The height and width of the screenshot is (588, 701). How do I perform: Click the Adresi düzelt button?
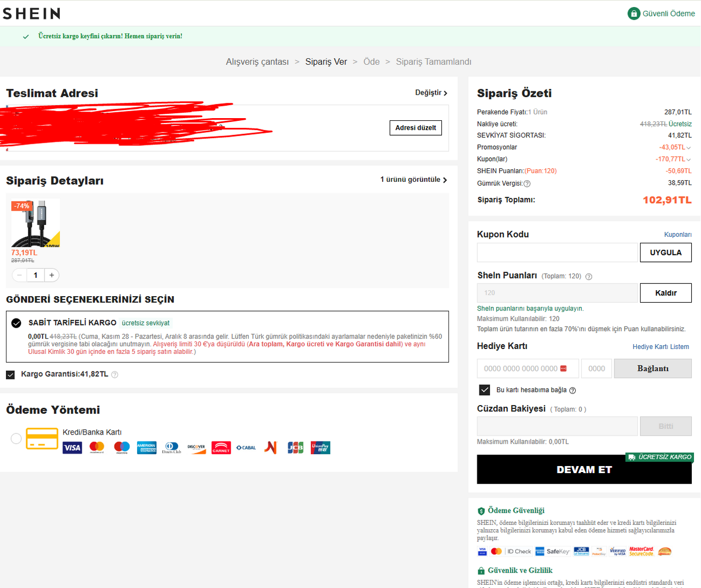416,128
